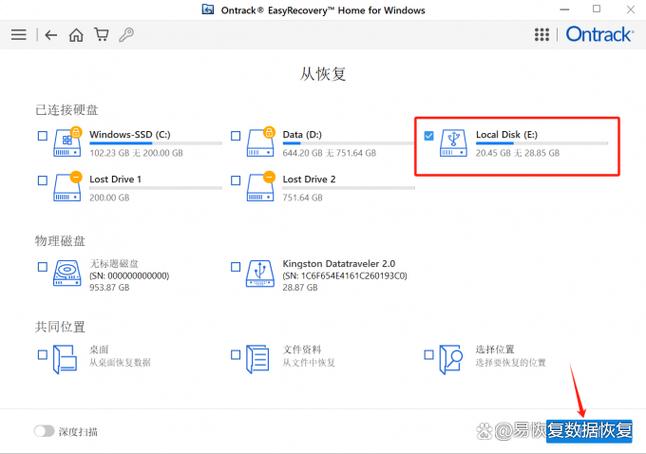Select the Local Disk (E:) USB icon
Screen dimensions: 646x454
pos(454,143)
